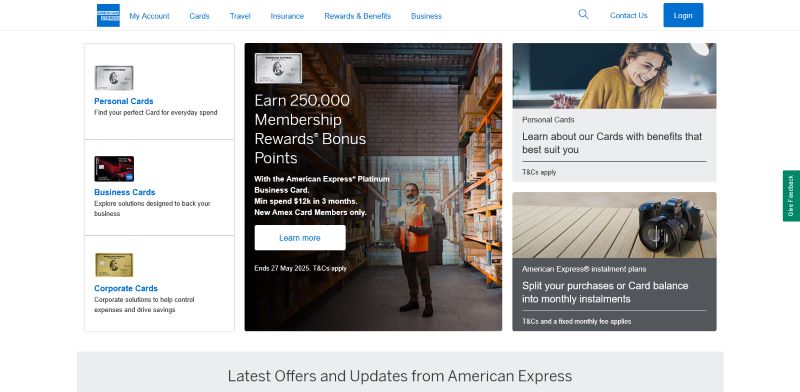Click the Platinum card image above Personal Cards
Image resolution: width=800 pixels, height=392 pixels.
(114, 78)
